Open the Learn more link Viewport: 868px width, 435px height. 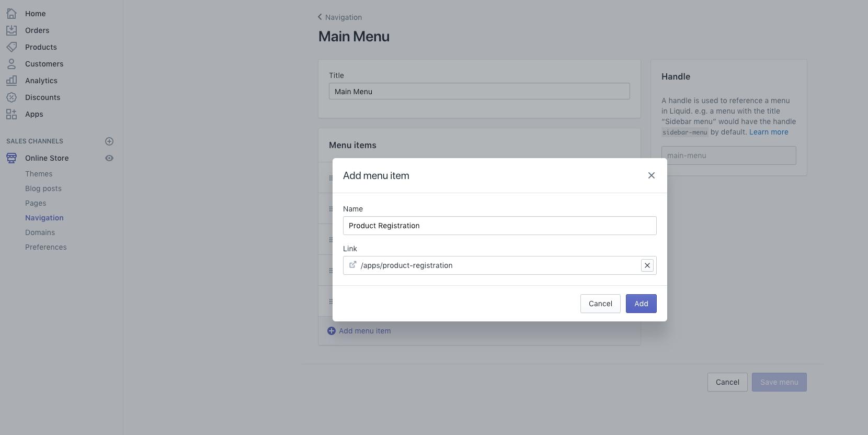(x=769, y=132)
